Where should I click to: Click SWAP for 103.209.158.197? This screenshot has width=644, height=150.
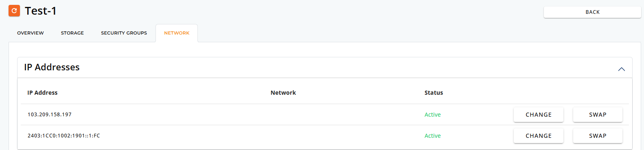point(598,115)
